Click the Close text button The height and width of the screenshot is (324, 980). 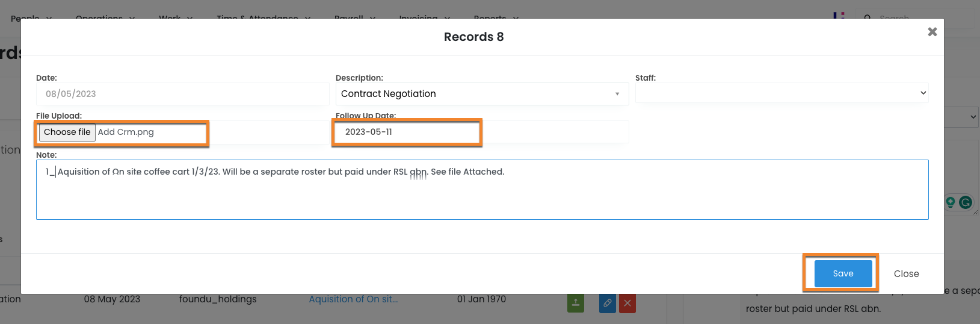point(906,274)
